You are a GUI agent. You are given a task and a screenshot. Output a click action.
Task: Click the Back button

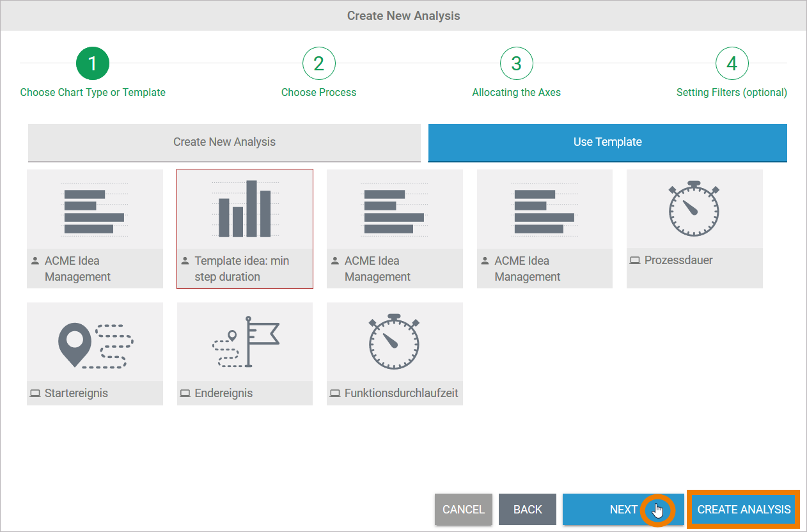tap(528, 510)
